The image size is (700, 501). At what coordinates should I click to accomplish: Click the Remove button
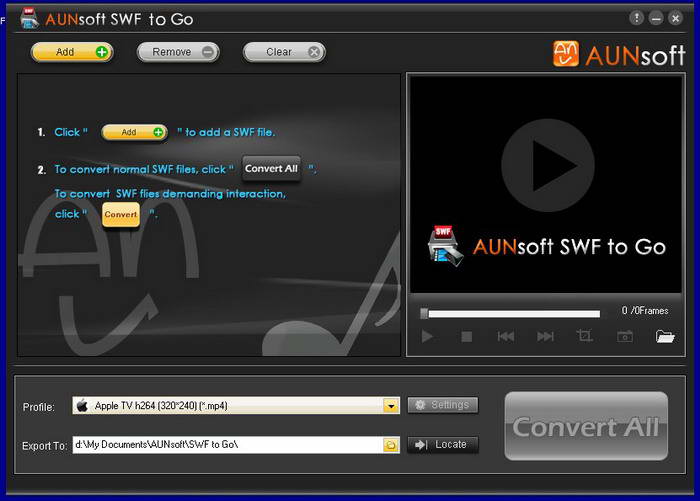[x=178, y=52]
